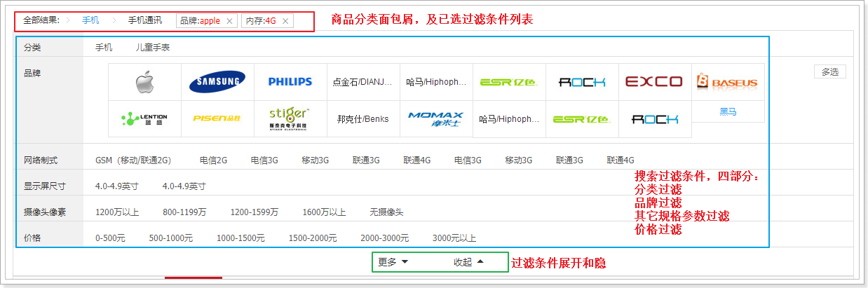Expand more filters with 更多
This screenshot has height=288, width=868.
point(393,262)
